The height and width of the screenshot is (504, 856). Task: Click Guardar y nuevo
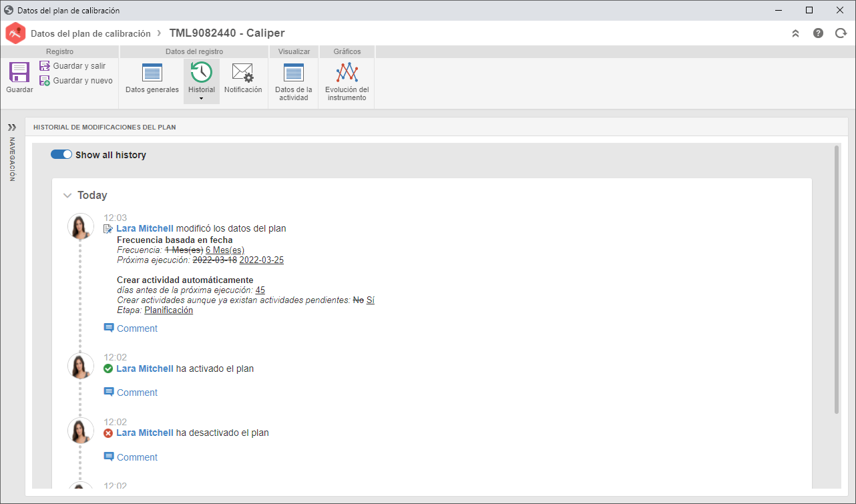tap(75, 81)
